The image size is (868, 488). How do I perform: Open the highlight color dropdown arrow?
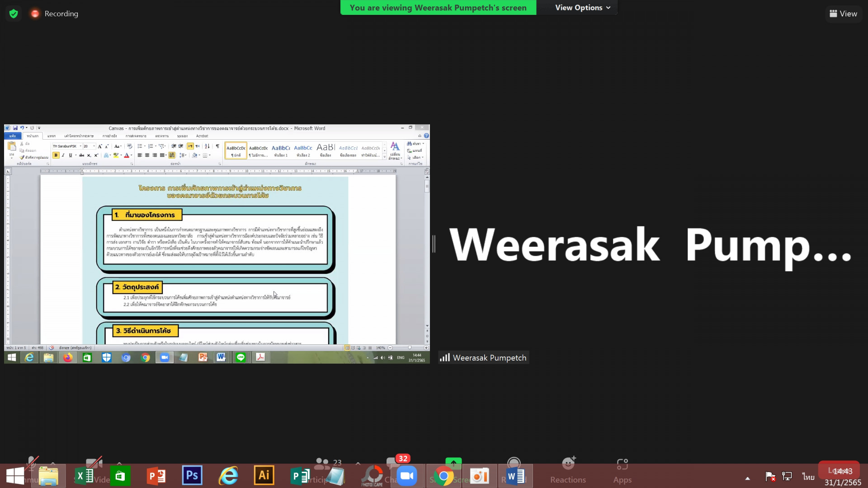pos(121,155)
